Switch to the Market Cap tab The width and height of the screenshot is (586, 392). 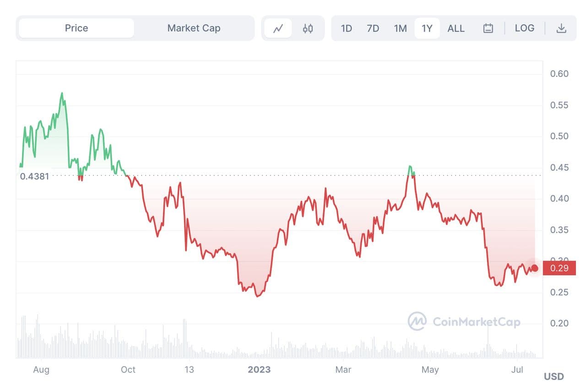coord(194,28)
